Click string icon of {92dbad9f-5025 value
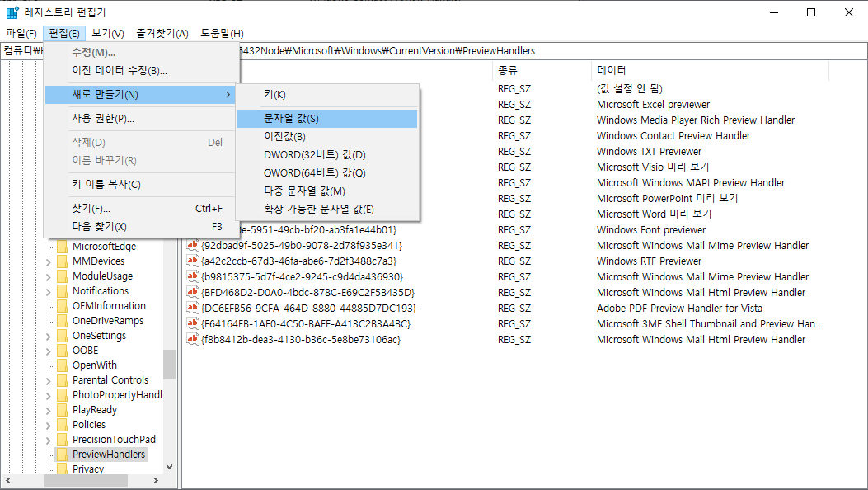The image size is (868, 490). click(x=193, y=245)
